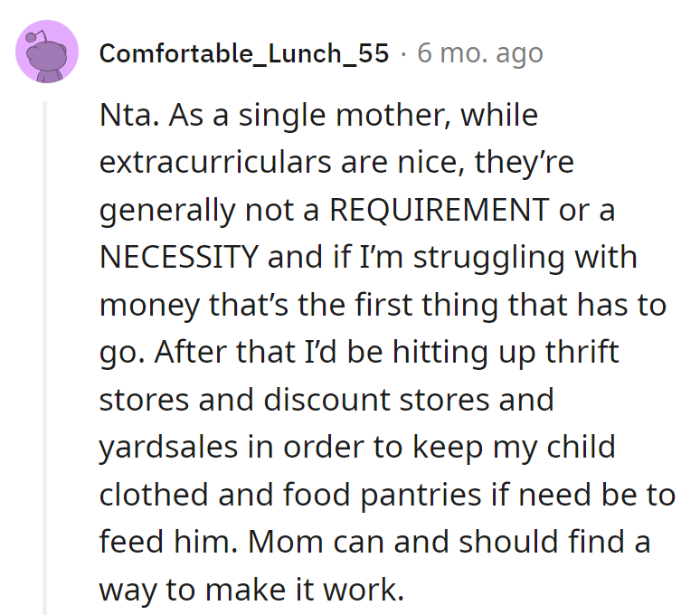Viewport: 700px width, 615px height.
Task: Click the last line 'way to make it work.'
Action: click(x=250, y=589)
